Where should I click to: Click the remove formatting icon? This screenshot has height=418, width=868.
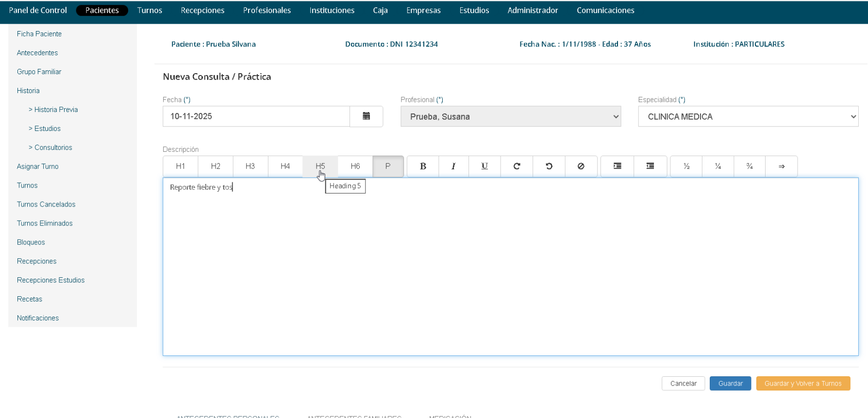pos(581,166)
